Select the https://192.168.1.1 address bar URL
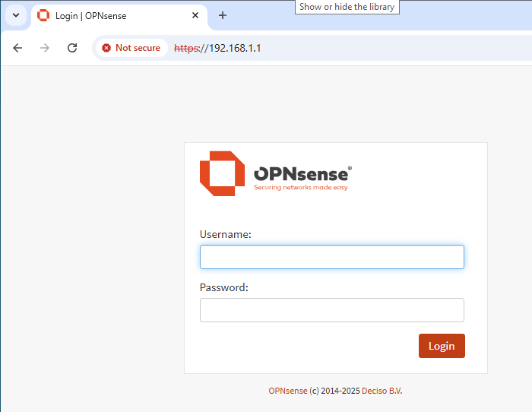Viewport: 532px width, 412px height. pos(217,48)
